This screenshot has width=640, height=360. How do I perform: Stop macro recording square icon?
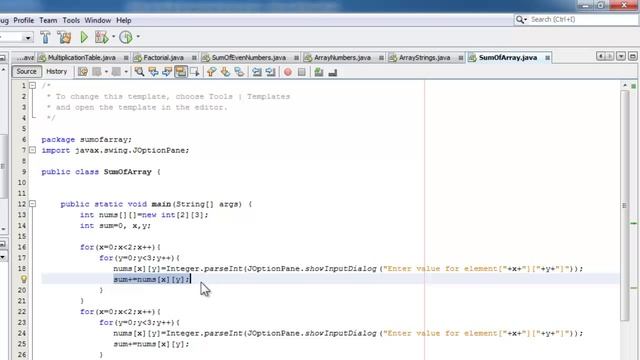(x=302, y=72)
